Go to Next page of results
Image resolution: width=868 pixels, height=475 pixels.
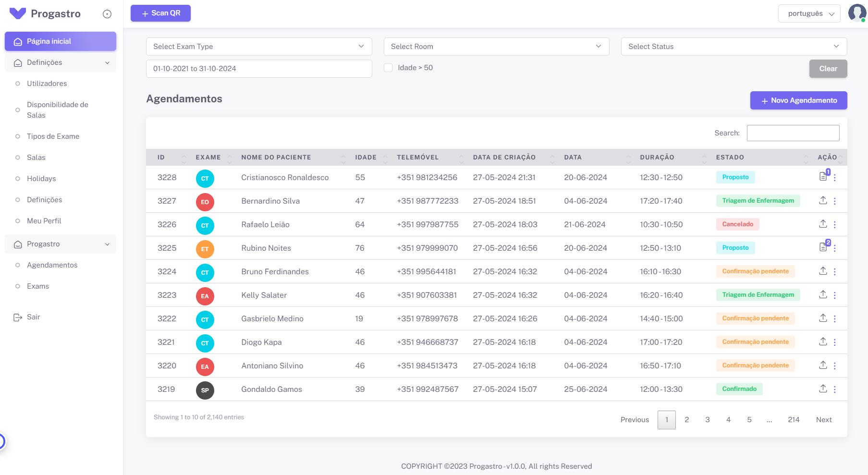pos(824,420)
